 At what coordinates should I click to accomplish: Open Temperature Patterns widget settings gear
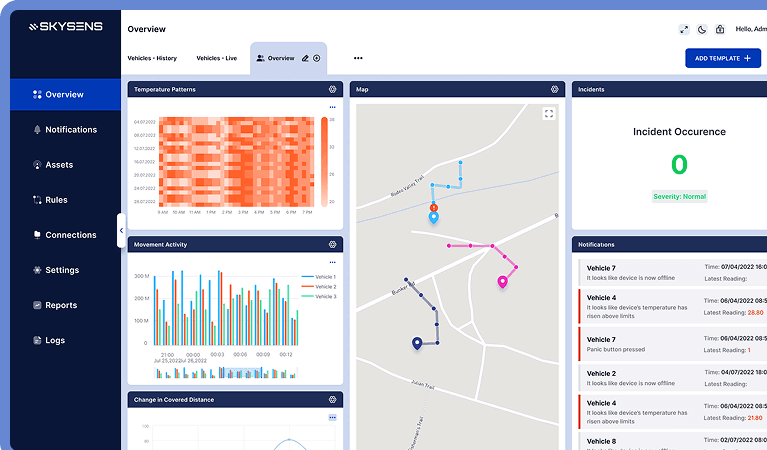click(332, 89)
